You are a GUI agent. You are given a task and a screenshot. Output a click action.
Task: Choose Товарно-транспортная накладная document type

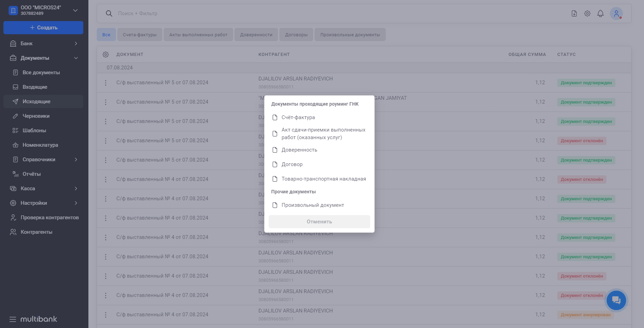point(323,179)
